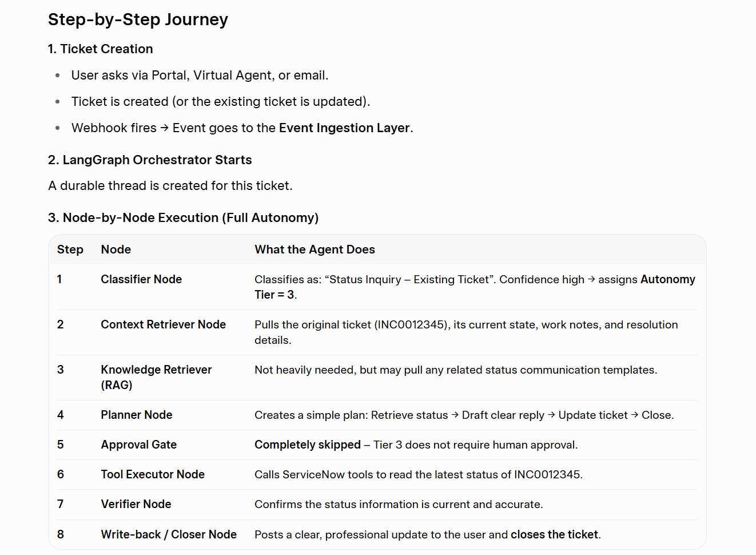Click the durable thread sentence
This screenshot has height=555, width=756.
[x=170, y=186]
